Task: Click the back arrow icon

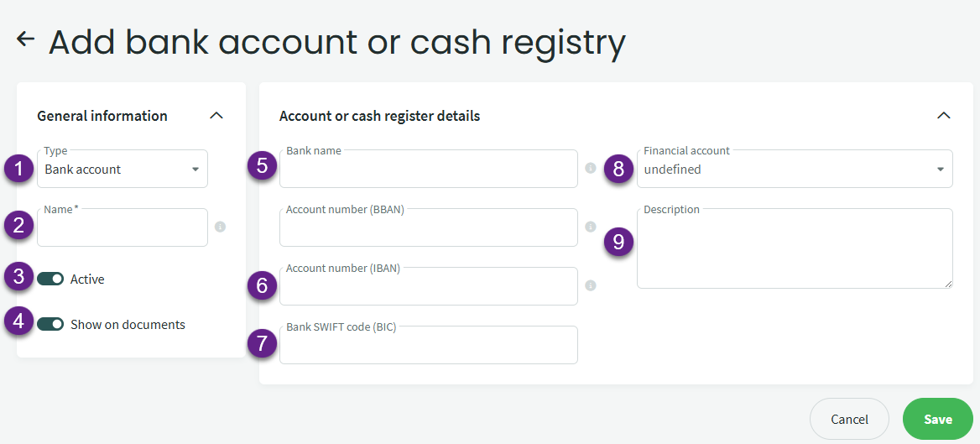Action: [25, 39]
